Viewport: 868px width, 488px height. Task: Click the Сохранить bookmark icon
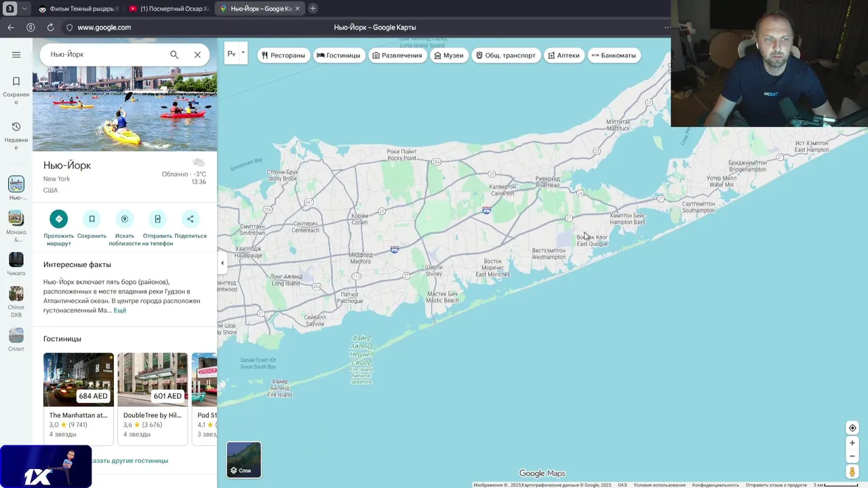tap(92, 219)
